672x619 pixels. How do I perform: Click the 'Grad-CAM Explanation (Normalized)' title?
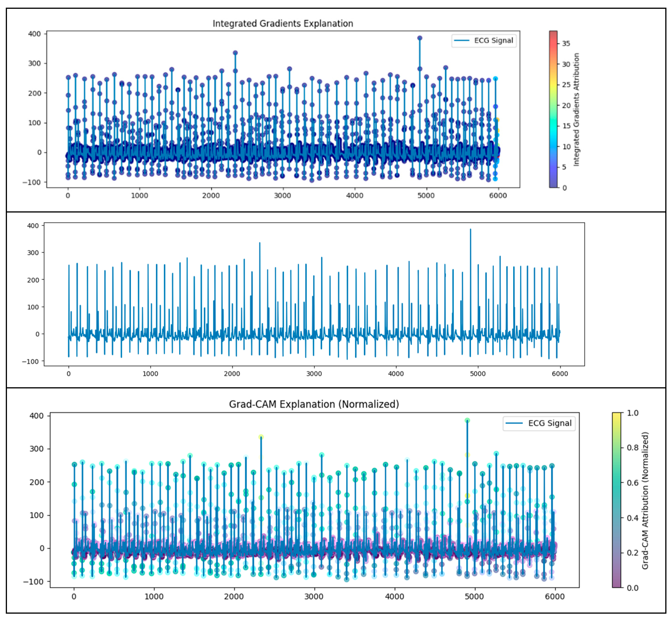[x=314, y=404]
